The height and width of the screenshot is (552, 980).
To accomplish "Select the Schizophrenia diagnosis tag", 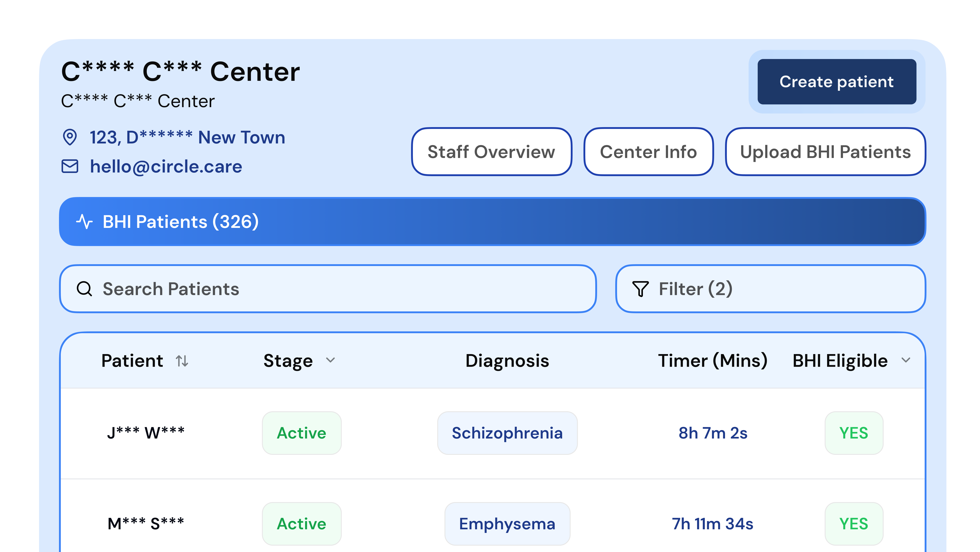I will [507, 433].
